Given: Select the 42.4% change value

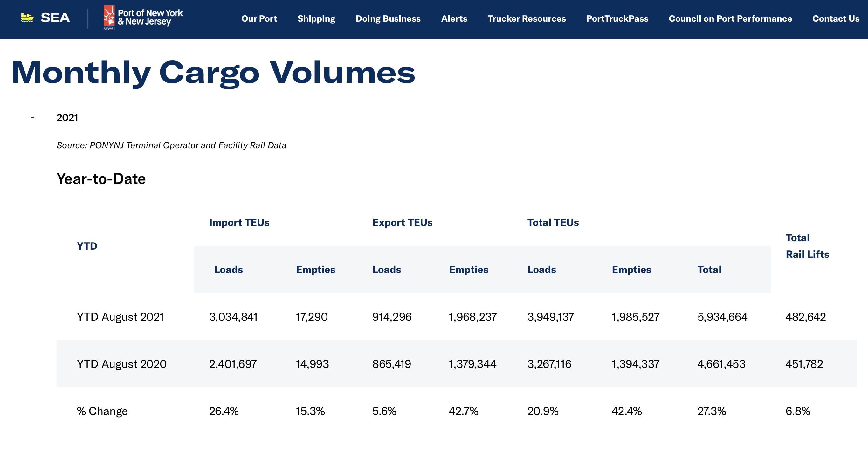Looking at the screenshot, I should pos(627,411).
